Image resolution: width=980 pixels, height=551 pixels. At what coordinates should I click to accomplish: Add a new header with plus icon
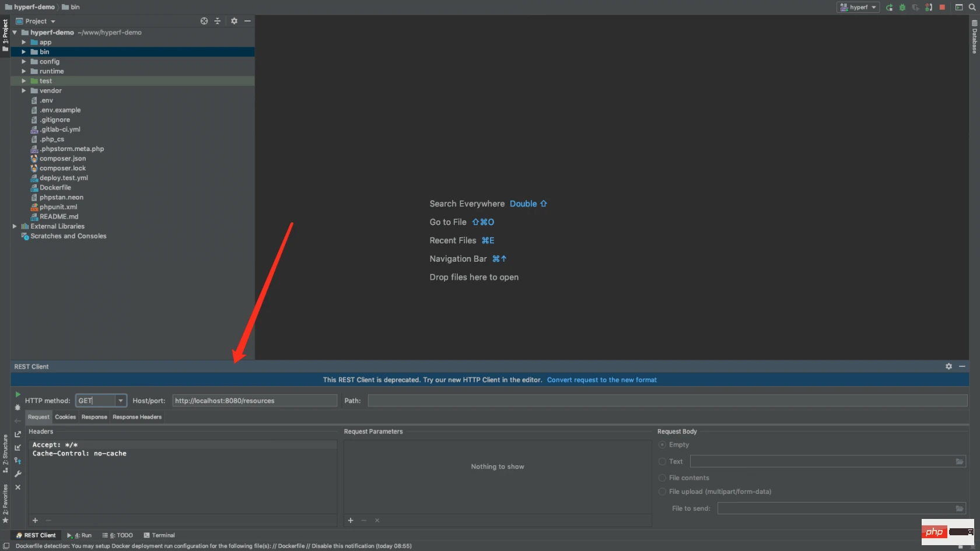coord(35,521)
